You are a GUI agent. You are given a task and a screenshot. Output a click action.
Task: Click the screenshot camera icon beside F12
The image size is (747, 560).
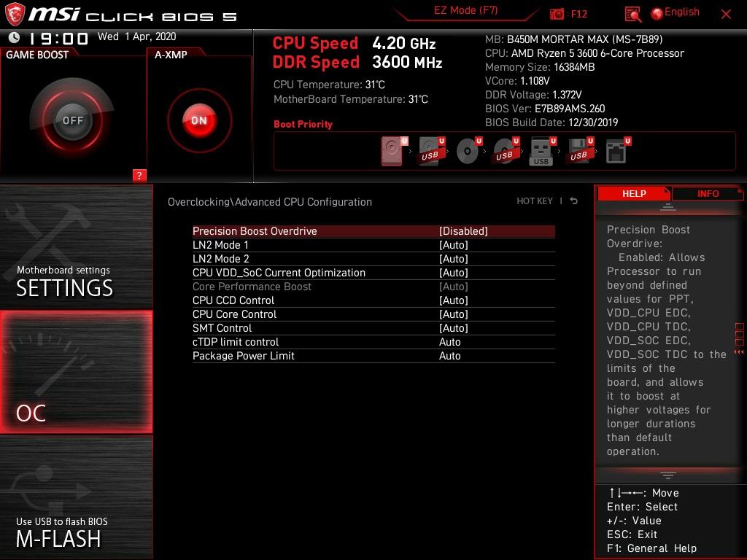pyautogui.click(x=557, y=14)
